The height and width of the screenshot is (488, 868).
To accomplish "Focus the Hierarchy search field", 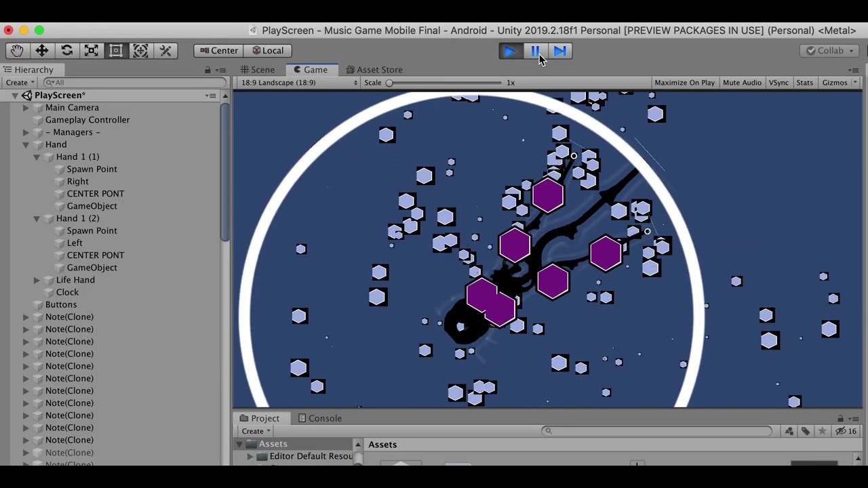I will 136,83.
